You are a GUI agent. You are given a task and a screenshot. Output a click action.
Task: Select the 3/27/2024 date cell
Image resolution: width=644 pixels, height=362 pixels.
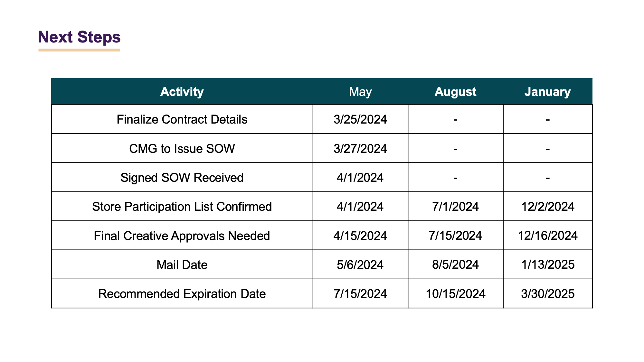(360, 149)
